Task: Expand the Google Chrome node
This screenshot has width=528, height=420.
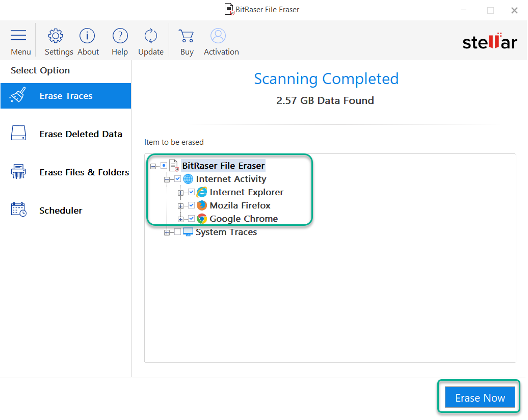Action: click(181, 219)
